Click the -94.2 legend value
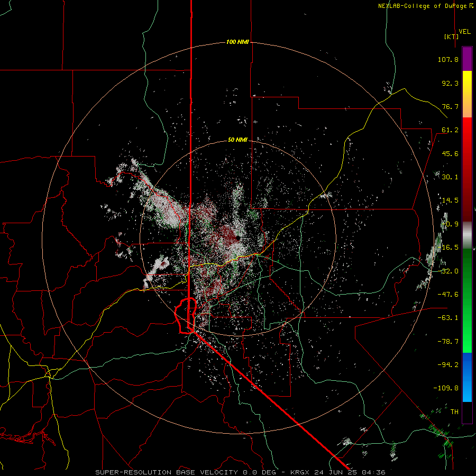476x476 pixels. (x=448, y=365)
